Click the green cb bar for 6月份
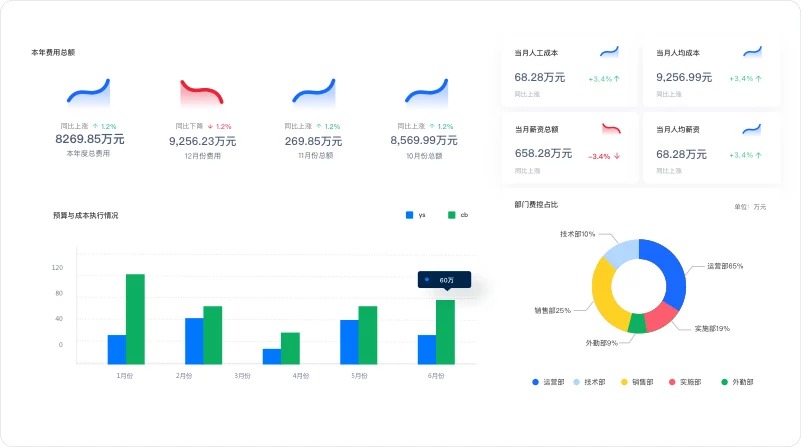Image resolution: width=802 pixels, height=447 pixels. point(445,332)
